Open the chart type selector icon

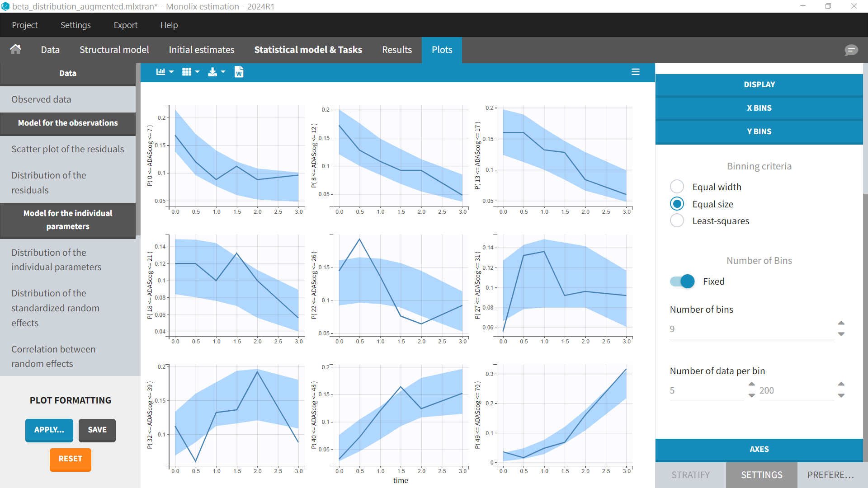164,72
